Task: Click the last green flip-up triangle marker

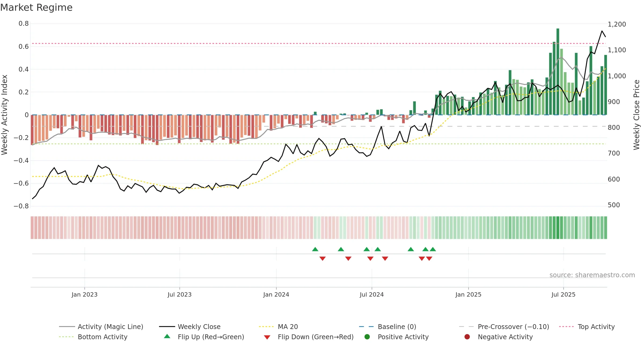Action: (x=433, y=249)
